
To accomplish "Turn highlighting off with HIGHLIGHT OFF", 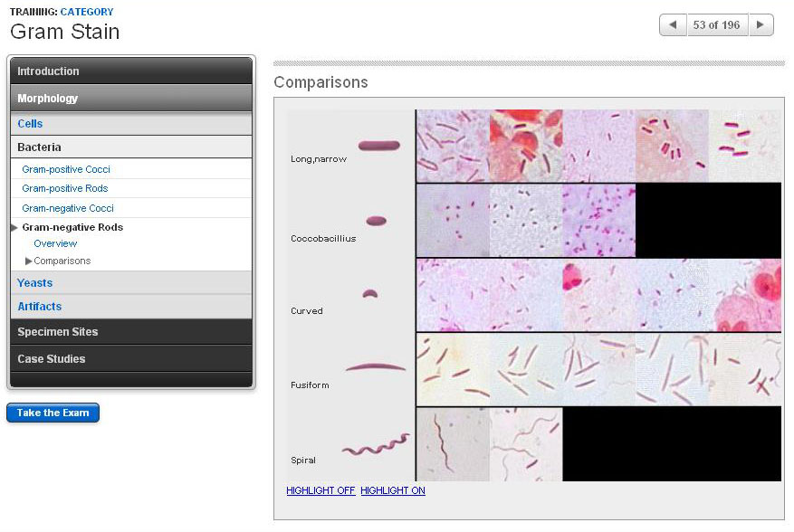I will pos(320,490).
